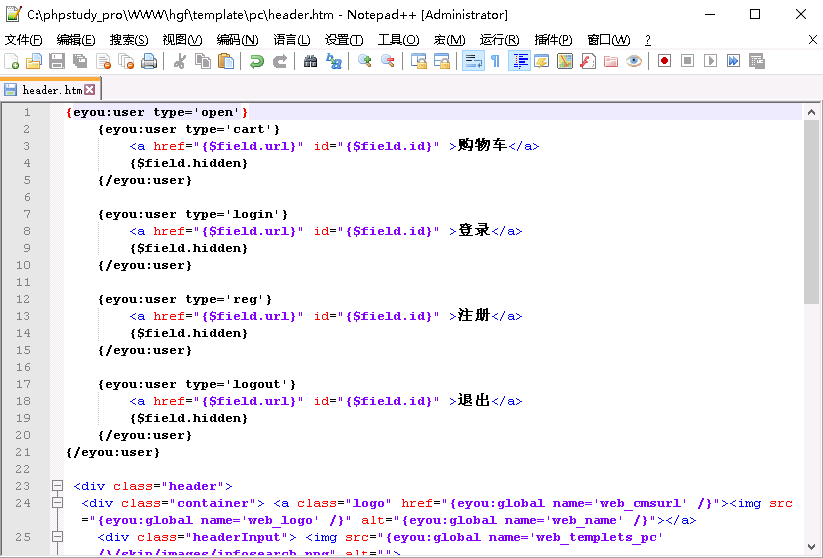Print the document via printer icon
The image size is (823, 558).
(149, 61)
